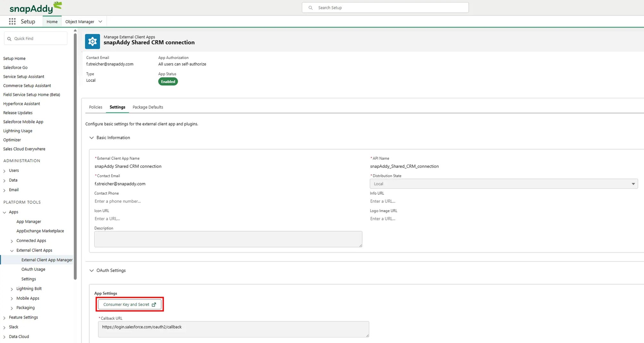Click the Enabled status badge
Image resolution: width=644 pixels, height=343 pixels.
tap(168, 81)
